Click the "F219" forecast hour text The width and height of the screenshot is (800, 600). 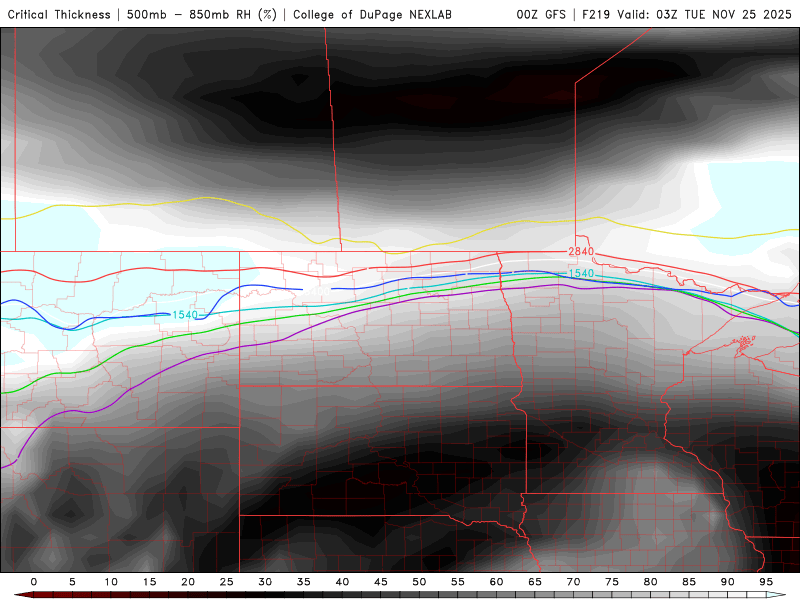pyautogui.click(x=596, y=15)
